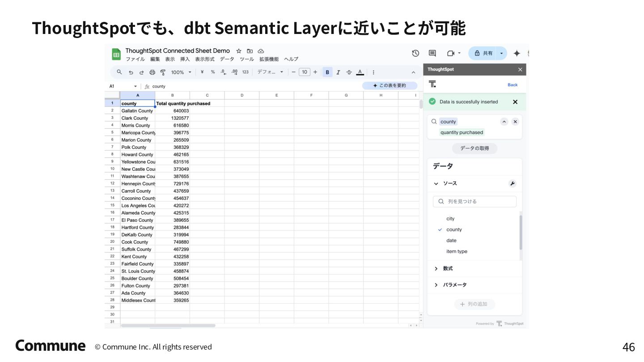The image size is (644, 362).
Task: Open the toolbar more options menu
Action: 373,72
